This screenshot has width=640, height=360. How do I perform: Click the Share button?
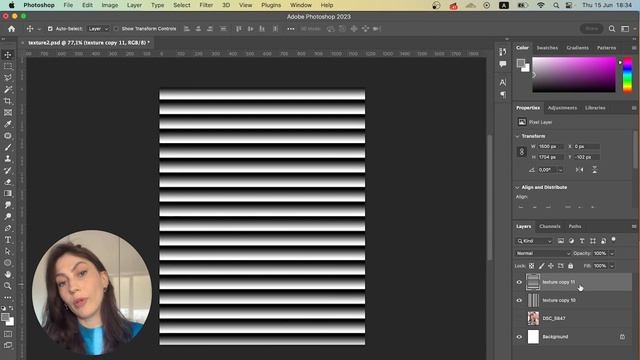(x=592, y=29)
